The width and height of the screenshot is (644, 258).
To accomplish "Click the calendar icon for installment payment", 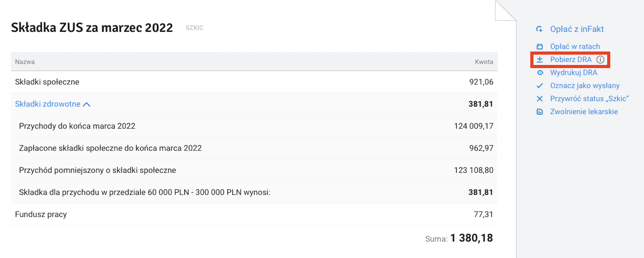I will coord(540,47).
